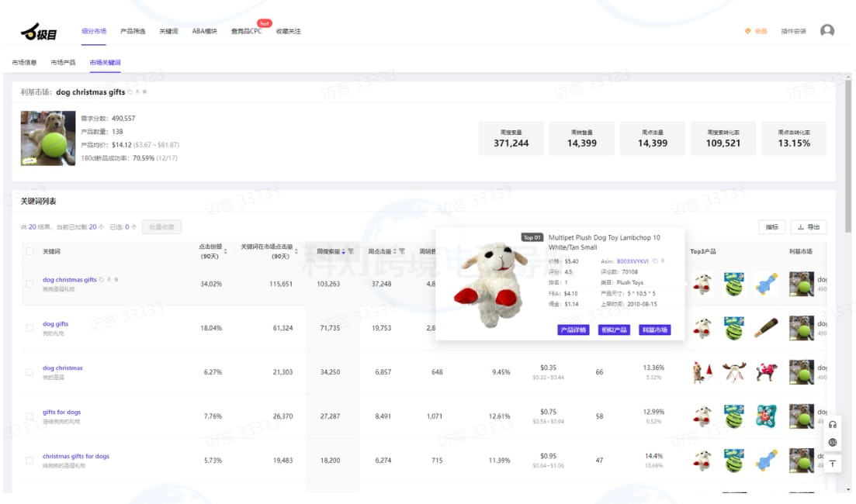
Task: Toggle the select-all checkbox in table header
Action: click(29, 251)
